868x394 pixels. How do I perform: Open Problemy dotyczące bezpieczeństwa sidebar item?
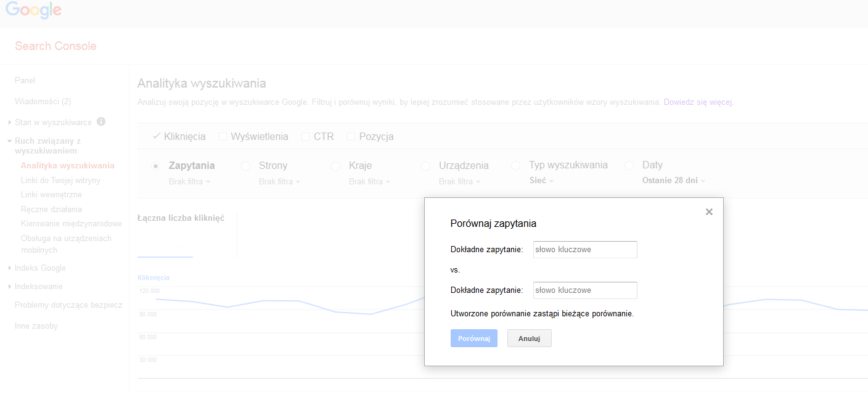click(x=68, y=305)
